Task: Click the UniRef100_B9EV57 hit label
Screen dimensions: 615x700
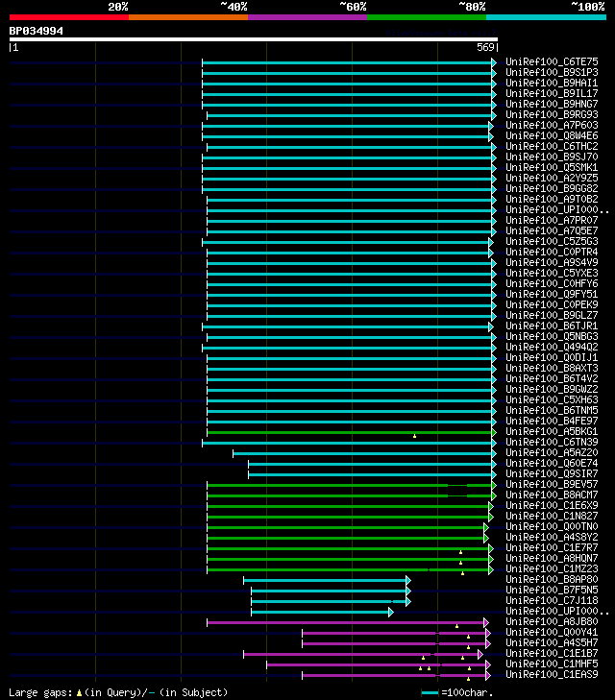Action: coord(552,484)
